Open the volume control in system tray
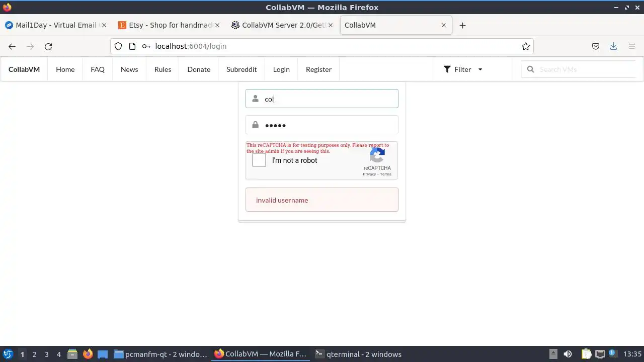Image resolution: width=644 pixels, height=362 pixels. (x=568, y=354)
